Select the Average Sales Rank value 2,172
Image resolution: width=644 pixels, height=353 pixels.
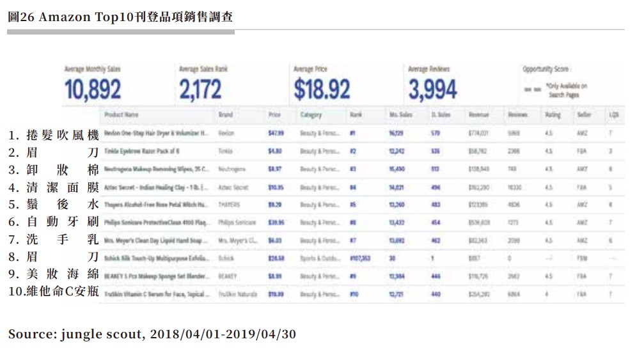200,90
